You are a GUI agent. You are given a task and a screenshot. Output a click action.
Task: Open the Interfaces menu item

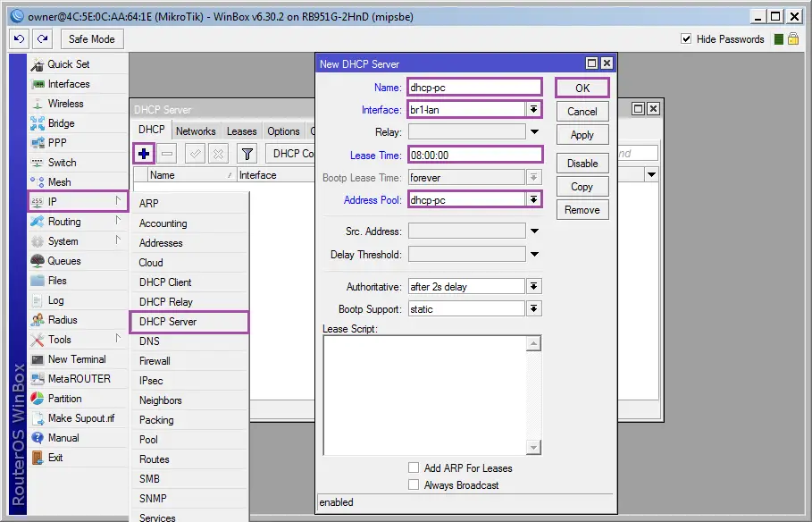[x=78, y=84]
